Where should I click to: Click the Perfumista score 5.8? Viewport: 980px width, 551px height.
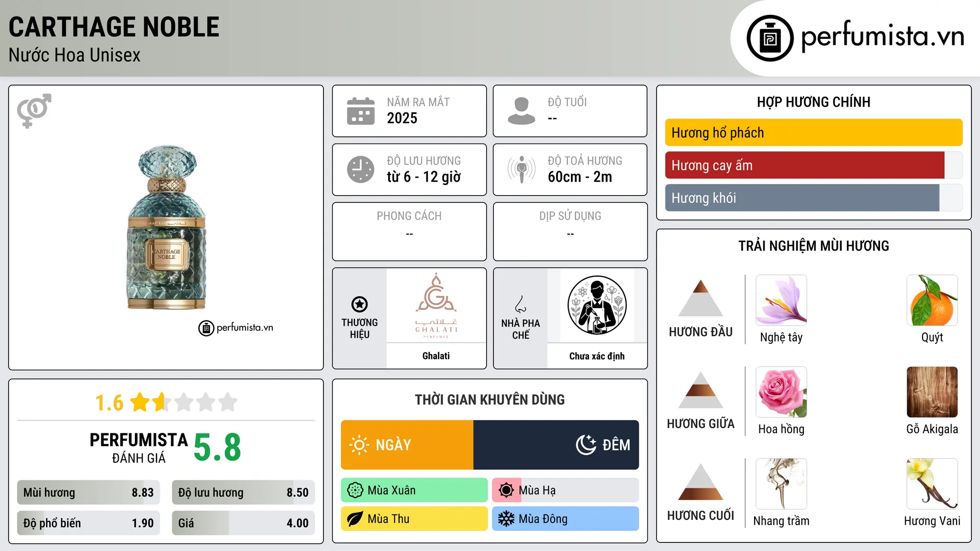click(x=217, y=447)
